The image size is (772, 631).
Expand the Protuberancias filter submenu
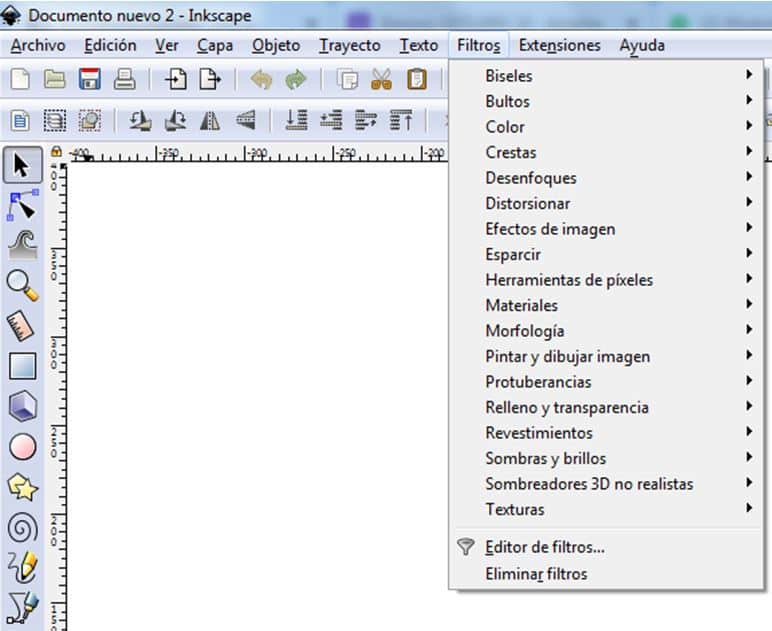(607, 382)
